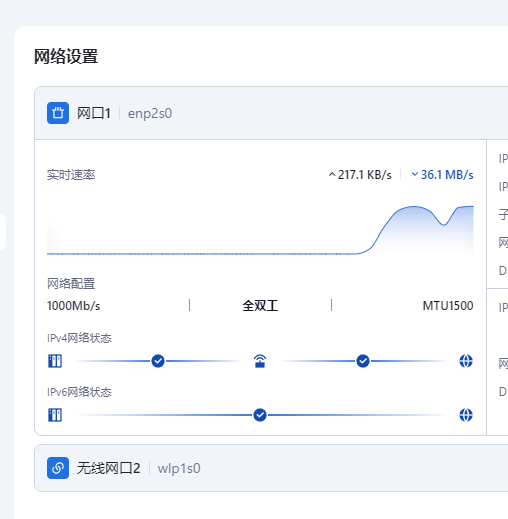The width and height of the screenshot is (508, 519).
Task: Click the enp2s0 interface name
Action: point(150,114)
